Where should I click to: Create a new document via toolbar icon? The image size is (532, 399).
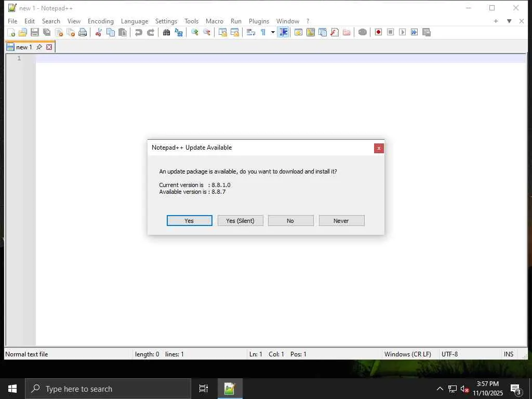click(11, 32)
